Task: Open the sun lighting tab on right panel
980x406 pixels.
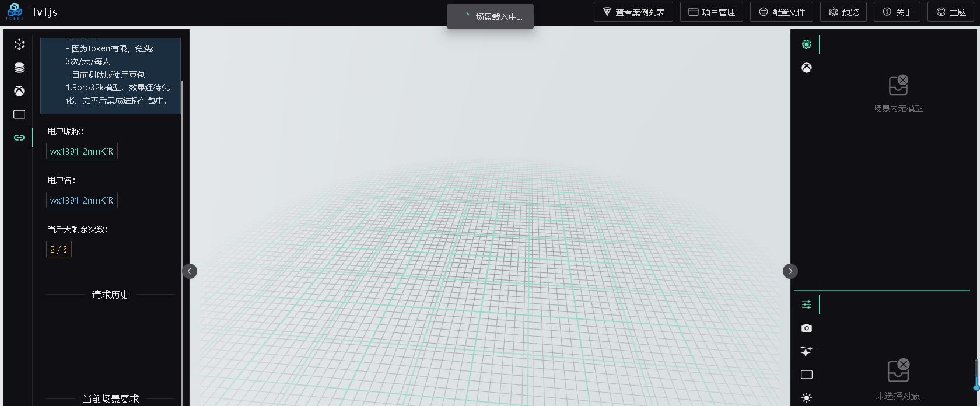Action: pyautogui.click(x=807, y=398)
